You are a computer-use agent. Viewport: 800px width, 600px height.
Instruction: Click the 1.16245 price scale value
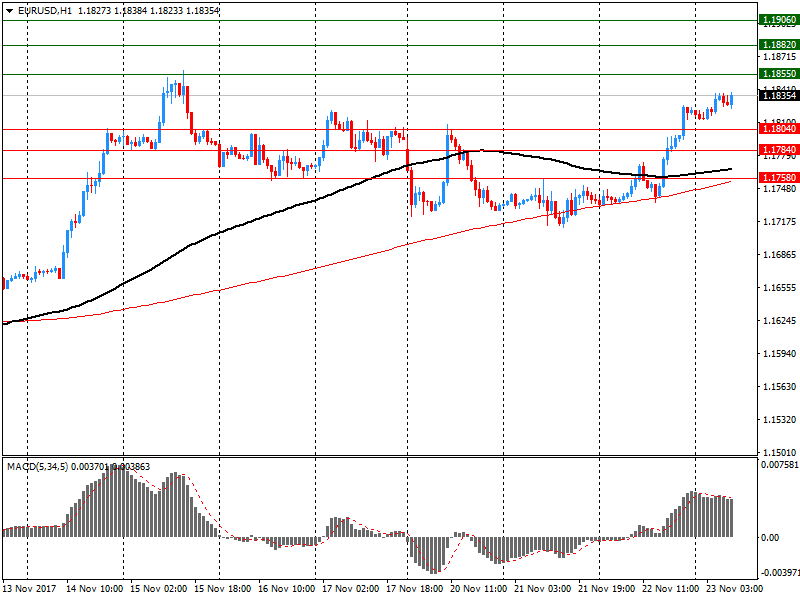click(779, 321)
